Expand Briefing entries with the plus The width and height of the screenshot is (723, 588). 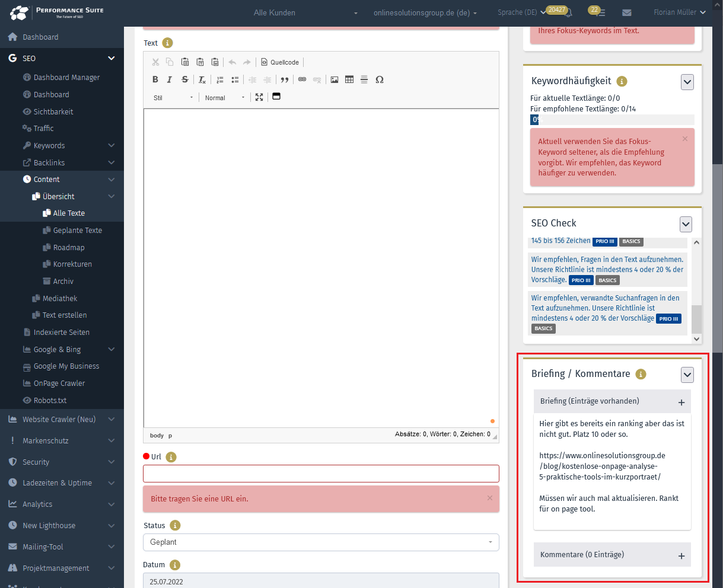pos(681,402)
